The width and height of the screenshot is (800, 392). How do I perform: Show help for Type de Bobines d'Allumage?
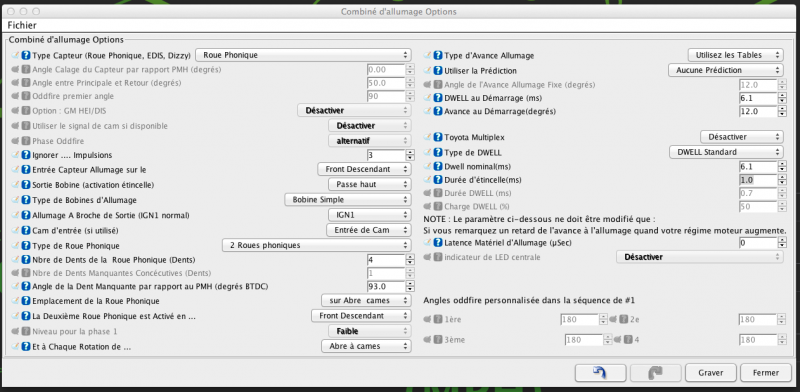point(27,200)
